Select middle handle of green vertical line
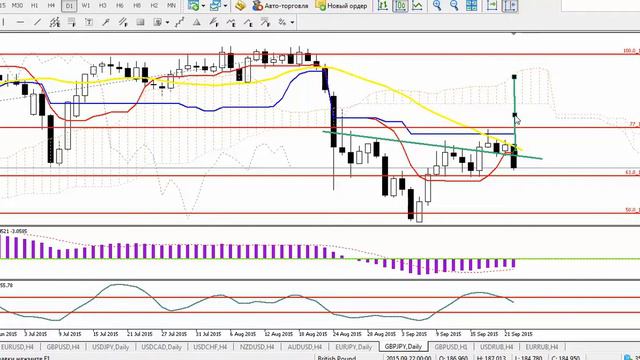The height and width of the screenshot is (360, 640). [x=515, y=115]
